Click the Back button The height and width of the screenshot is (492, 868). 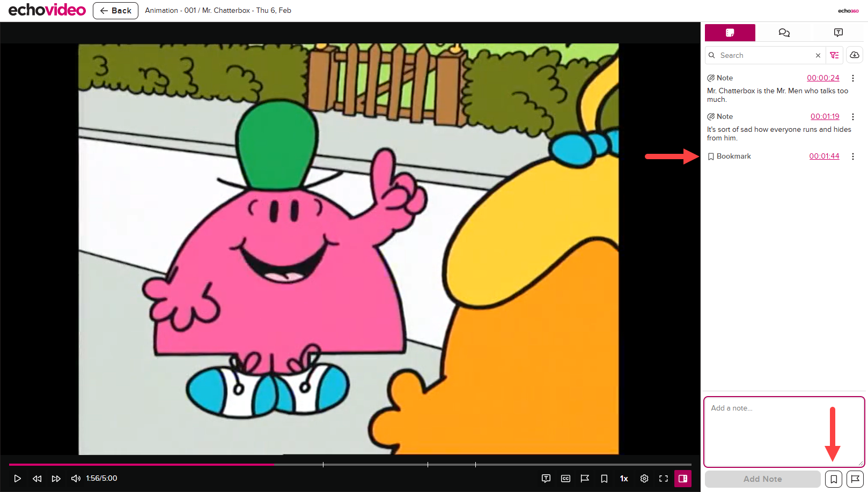(x=115, y=11)
